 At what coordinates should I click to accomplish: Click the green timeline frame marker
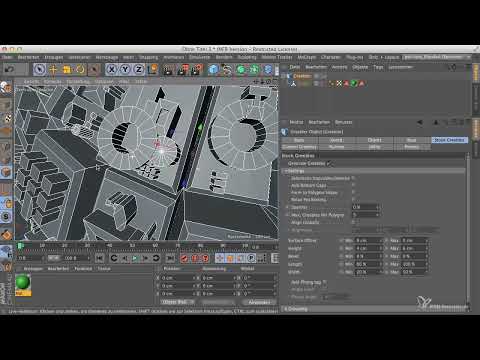point(20,246)
